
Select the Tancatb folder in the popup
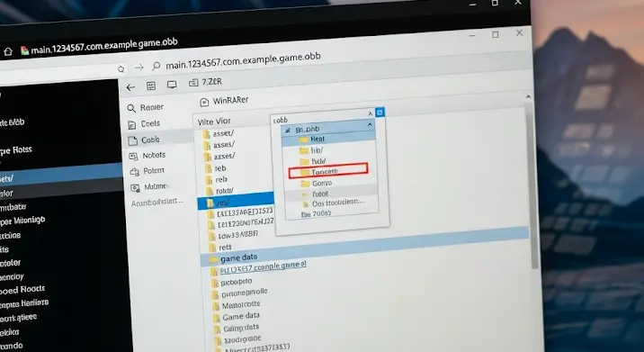328,171
